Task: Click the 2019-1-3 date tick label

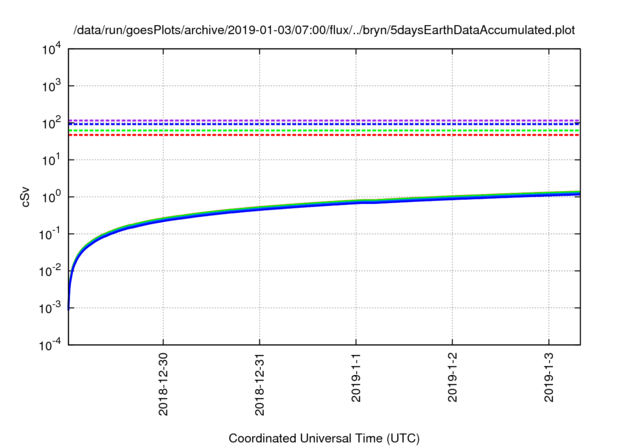Action: (x=549, y=377)
